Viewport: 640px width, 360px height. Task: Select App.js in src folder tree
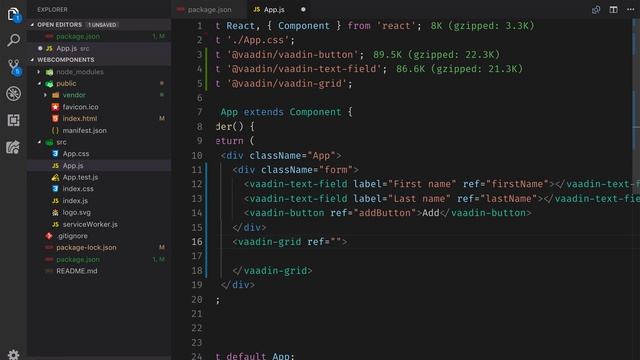point(99,166)
